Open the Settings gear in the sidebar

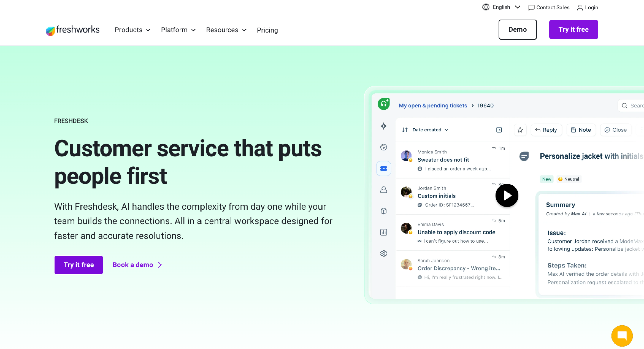tap(383, 253)
